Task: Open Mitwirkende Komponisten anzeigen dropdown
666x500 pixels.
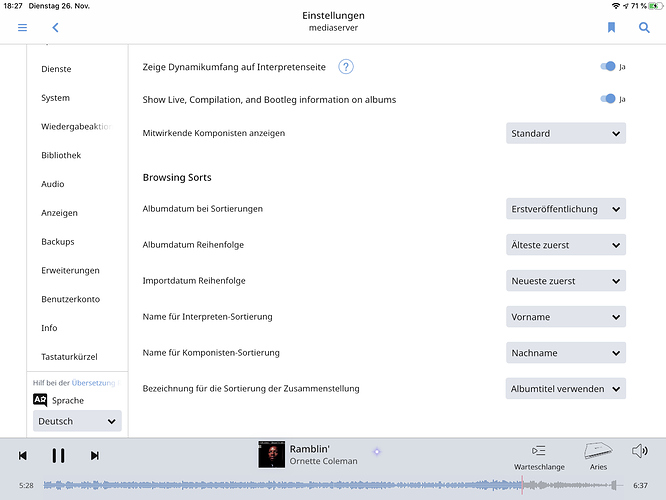Action: tap(566, 133)
